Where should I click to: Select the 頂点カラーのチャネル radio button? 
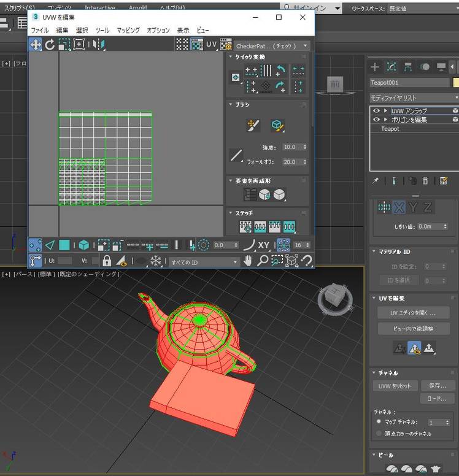(379, 433)
